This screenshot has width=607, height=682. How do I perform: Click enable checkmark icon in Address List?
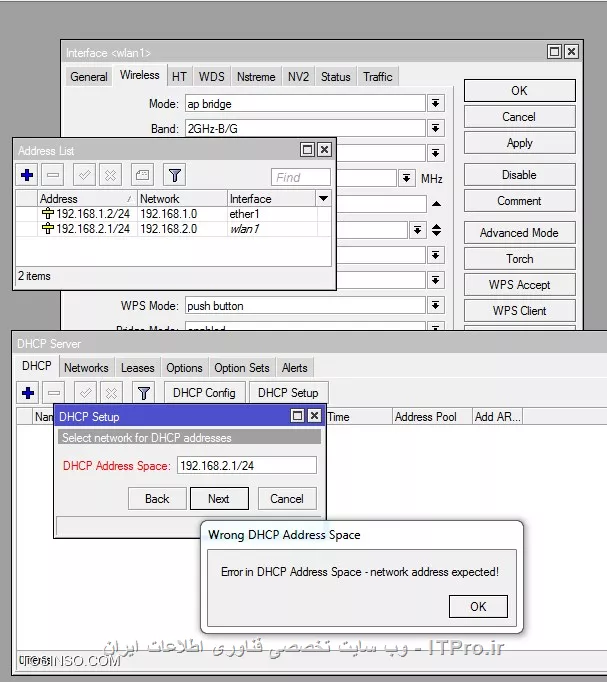click(x=84, y=175)
